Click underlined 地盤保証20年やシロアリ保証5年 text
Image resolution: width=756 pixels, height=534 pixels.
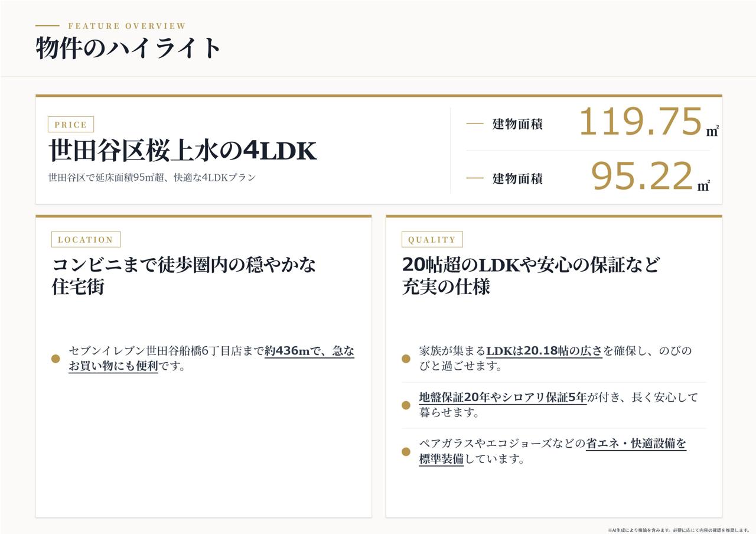click(503, 398)
